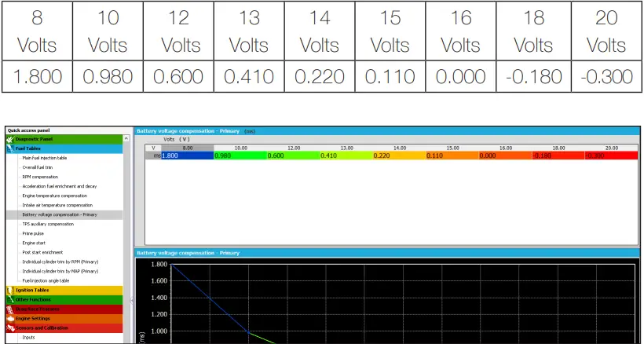Open Post start enrichment

click(42, 252)
